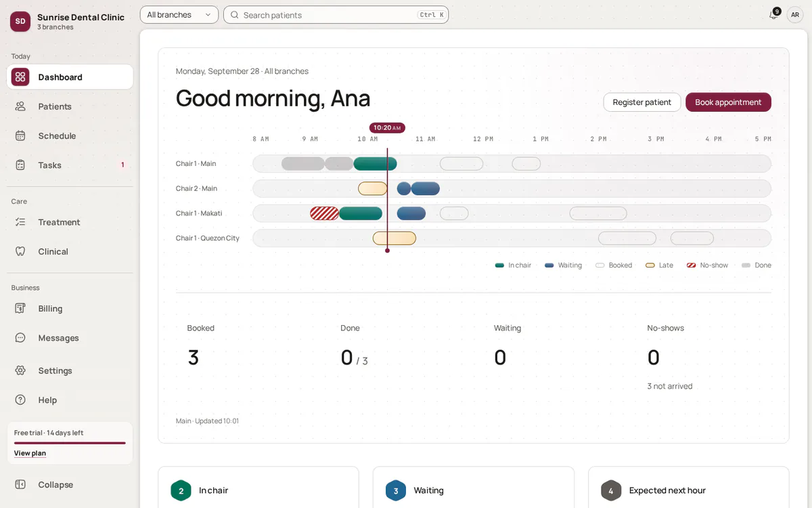Viewport: 812px width, 508px height.
Task: Follow the View plan link
Action: click(x=30, y=453)
